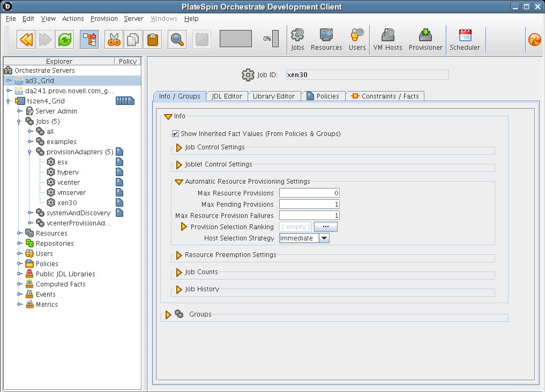The image size is (545, 392).
Task: Click the Max Resource Provisions field
Action: [x=309, y=193]
